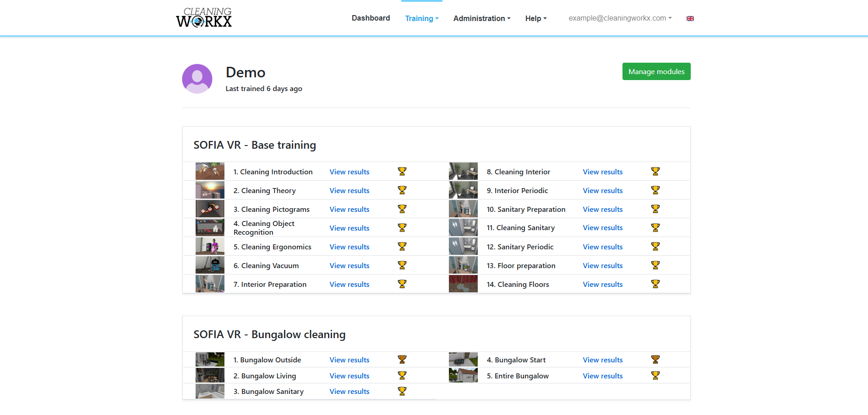Click trophy icon for Cleaning Floors
The width and height of the screenshot is (868, 415).
pos(655,284)
